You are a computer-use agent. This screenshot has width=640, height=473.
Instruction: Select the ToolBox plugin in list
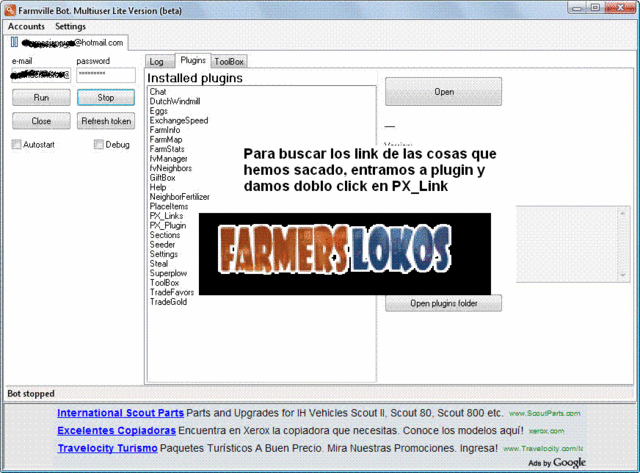[164, 282]
